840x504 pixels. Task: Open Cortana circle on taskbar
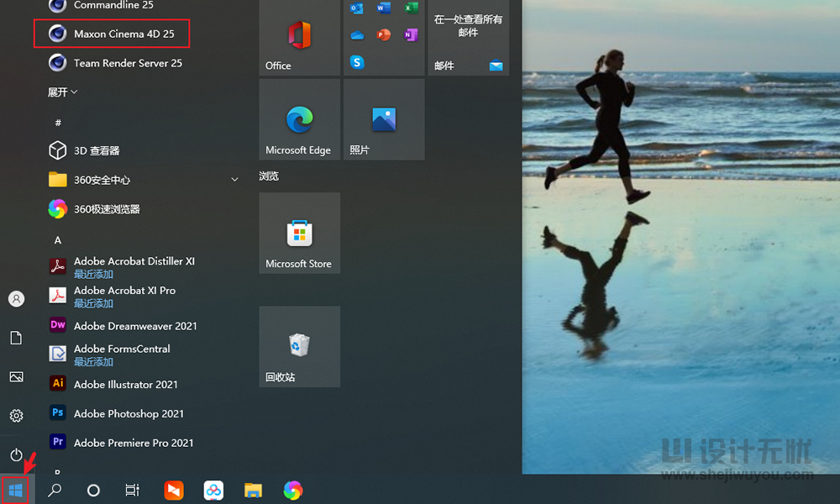93,490
